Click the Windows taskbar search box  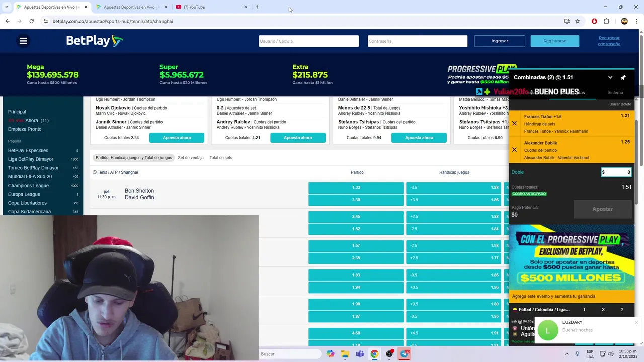[290, 354]
